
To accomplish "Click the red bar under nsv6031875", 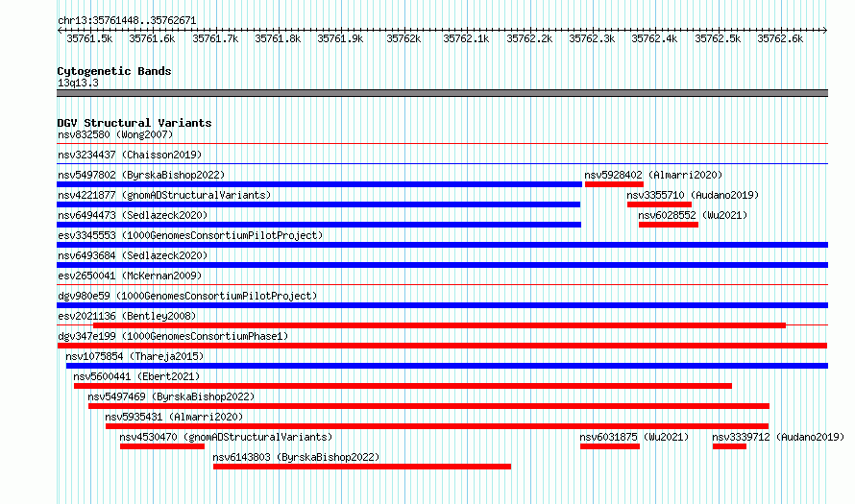I will tap(610, 446).
